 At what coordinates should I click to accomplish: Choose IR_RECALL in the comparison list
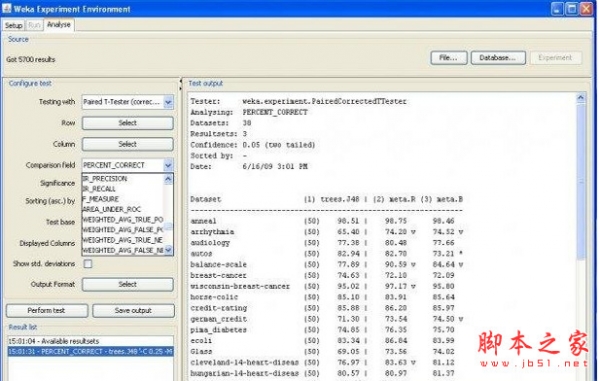pos(122,189)
